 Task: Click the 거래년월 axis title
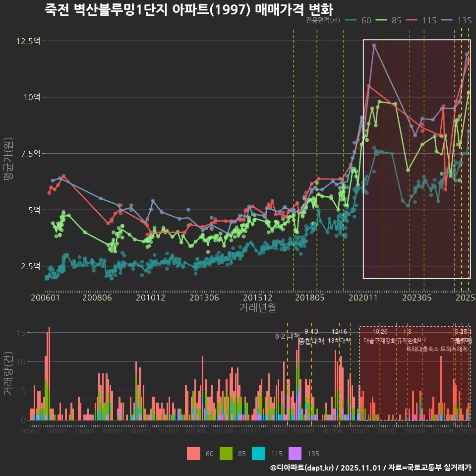(257, 308)
